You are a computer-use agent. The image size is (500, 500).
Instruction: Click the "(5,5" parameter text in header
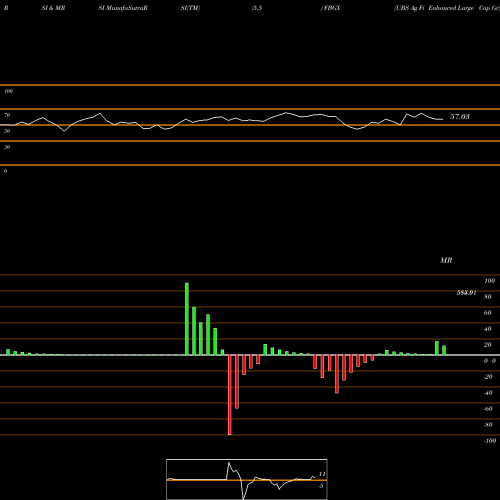point(257,8)
